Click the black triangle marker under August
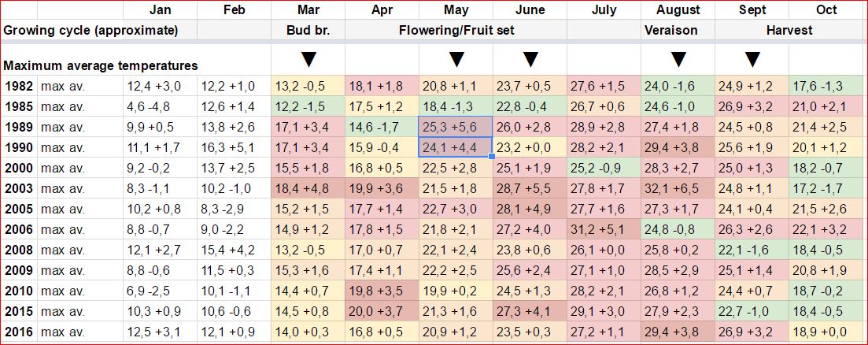 678,59
